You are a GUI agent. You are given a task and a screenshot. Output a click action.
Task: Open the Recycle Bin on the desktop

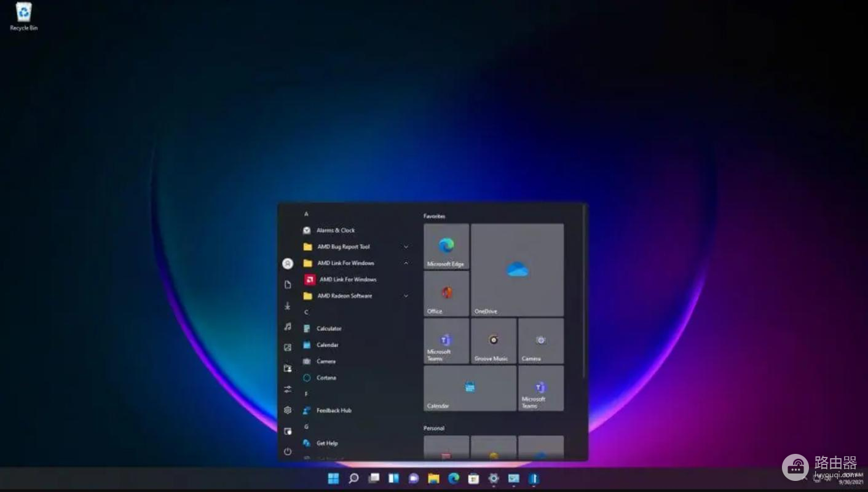pyautogui.click(x=24, y=17)
